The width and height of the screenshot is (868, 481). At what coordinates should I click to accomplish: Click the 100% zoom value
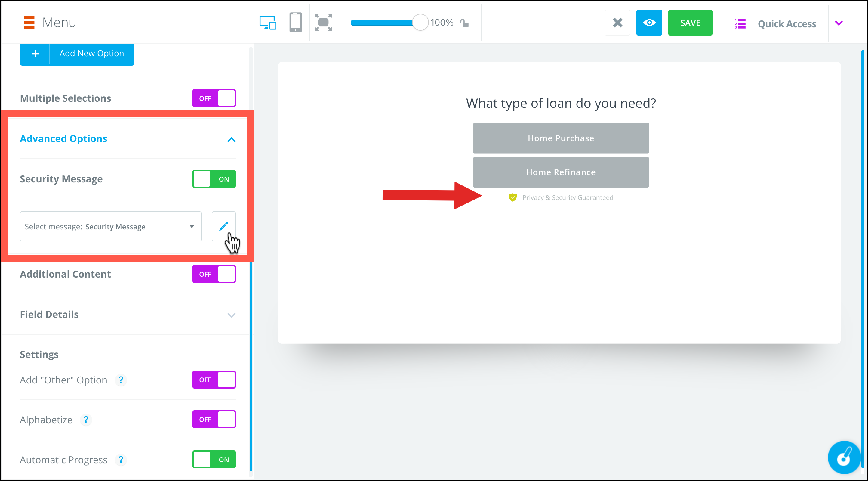click(442, 23)
